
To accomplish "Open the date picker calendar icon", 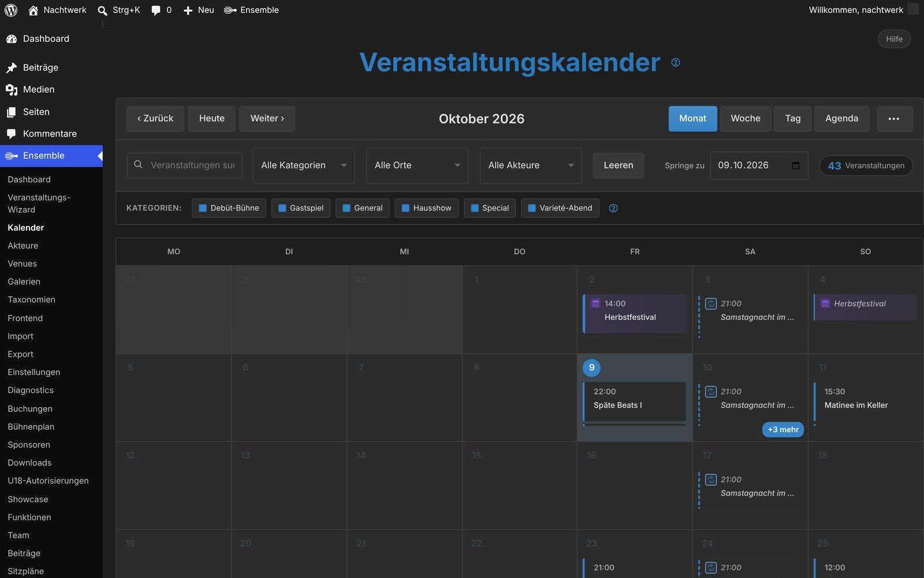I will [795, 165].
